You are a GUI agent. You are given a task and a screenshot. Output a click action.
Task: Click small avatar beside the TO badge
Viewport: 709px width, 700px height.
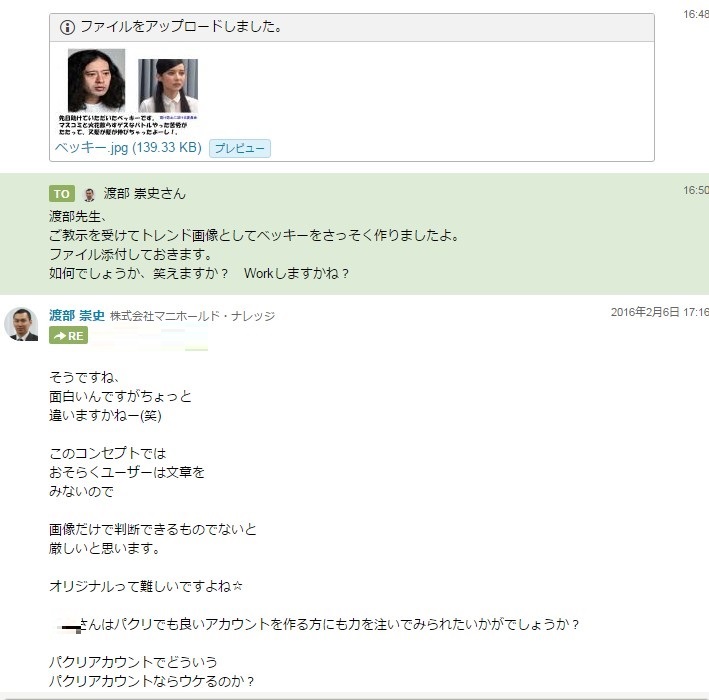pos(89,194)
